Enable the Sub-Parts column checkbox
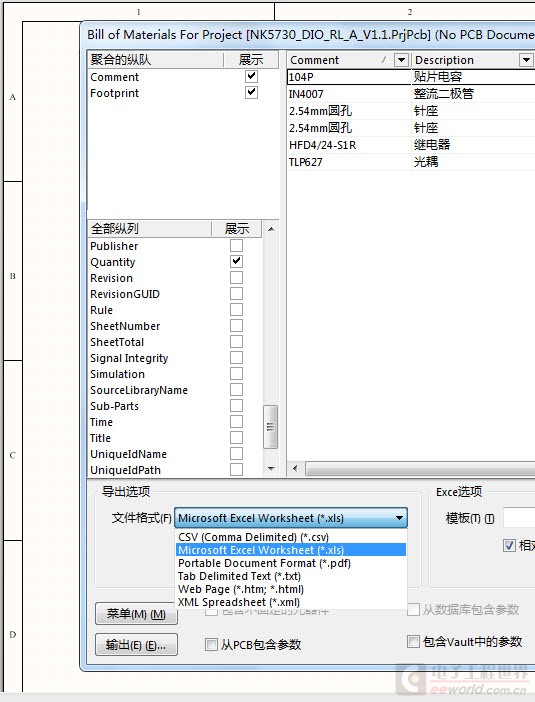The image size is (535, 702). (x=236, y=406)
